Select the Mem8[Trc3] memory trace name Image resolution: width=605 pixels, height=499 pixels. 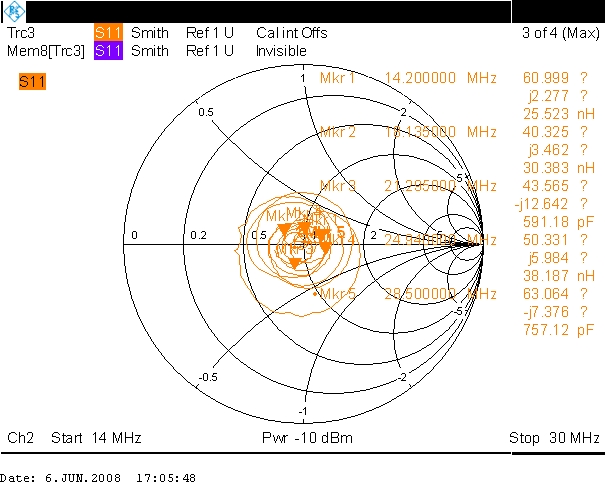(45, 50)
